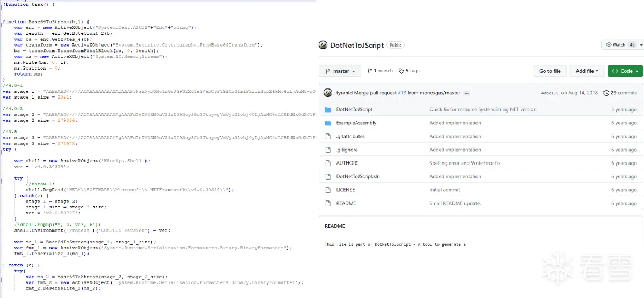
Task: Click code line 'var stage_3_size = 178978;'
Action: point(40,143)
